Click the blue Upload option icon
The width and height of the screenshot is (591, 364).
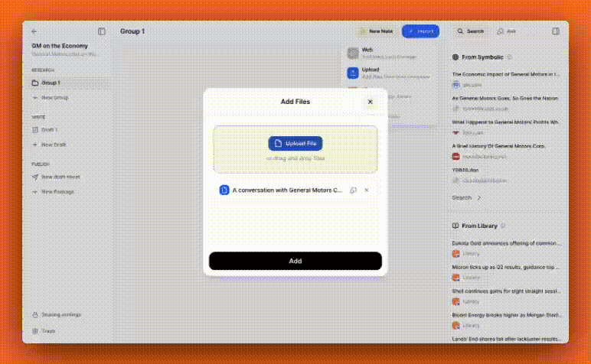(x=353, y=73)
